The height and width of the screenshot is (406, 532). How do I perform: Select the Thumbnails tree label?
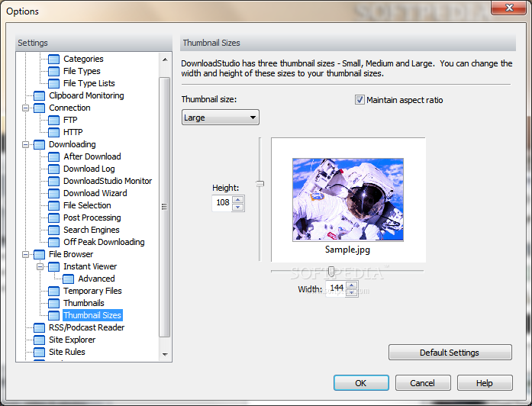click(x=83, y=303)
